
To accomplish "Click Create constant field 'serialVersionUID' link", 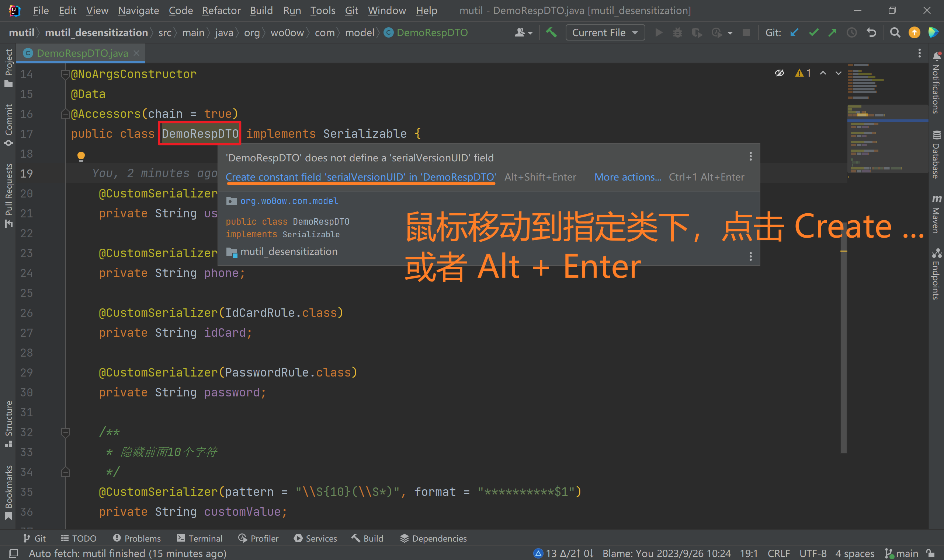I will pos(361,177).
